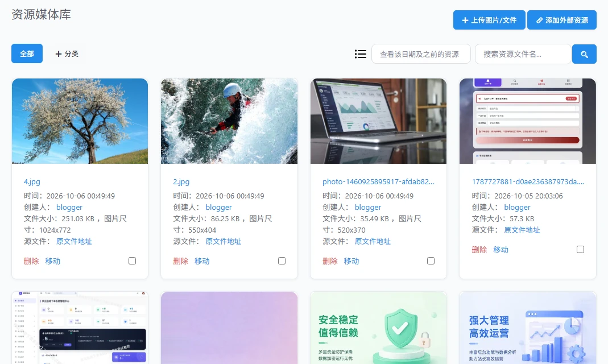This screenshot has height=364, width=608.
Task: Open the 4.jpg file name link
Action: 32,181
